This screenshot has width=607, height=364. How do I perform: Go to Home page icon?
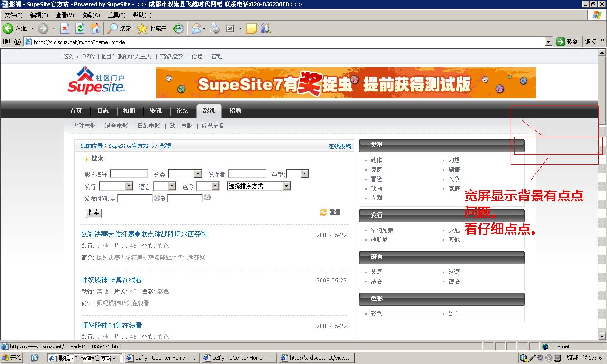[95, 28]
